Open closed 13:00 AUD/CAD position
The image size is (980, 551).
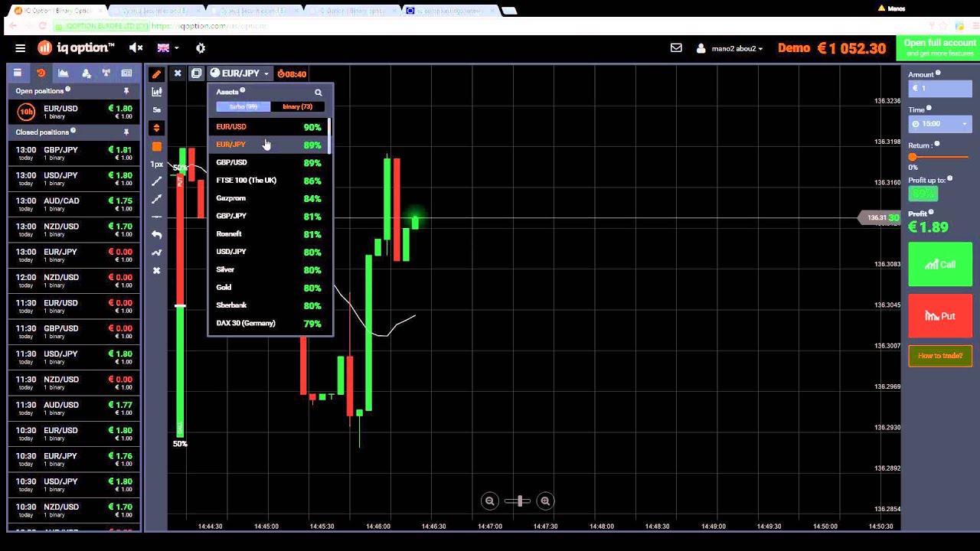(74, 204)
